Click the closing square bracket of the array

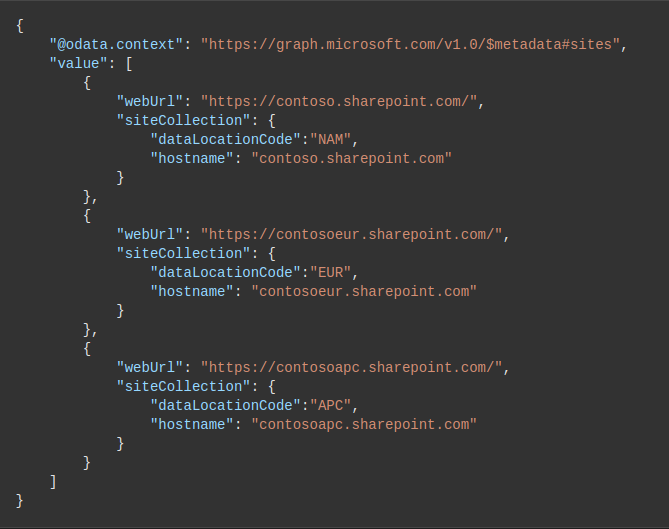point(53,482)
